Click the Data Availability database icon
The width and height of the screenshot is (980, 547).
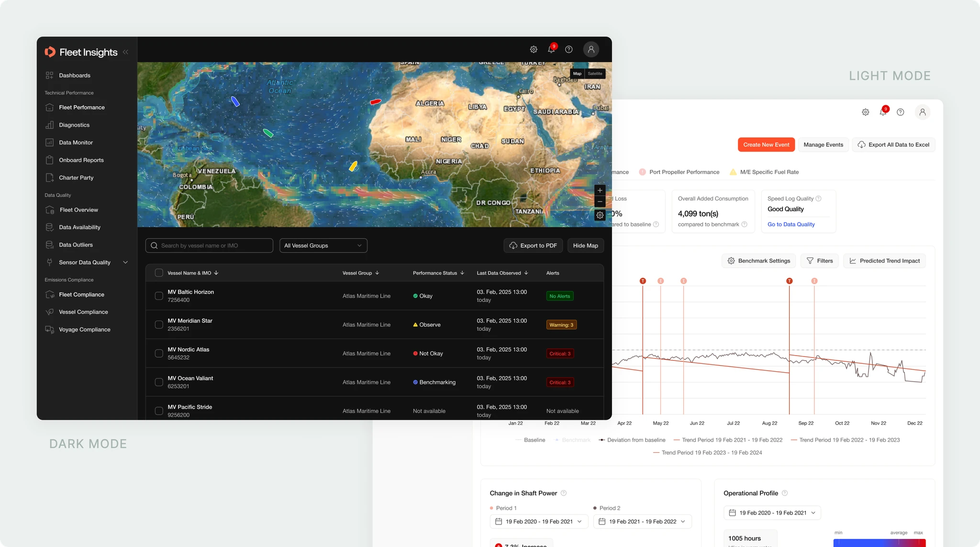pyautogui.click(x=49, y=227)
